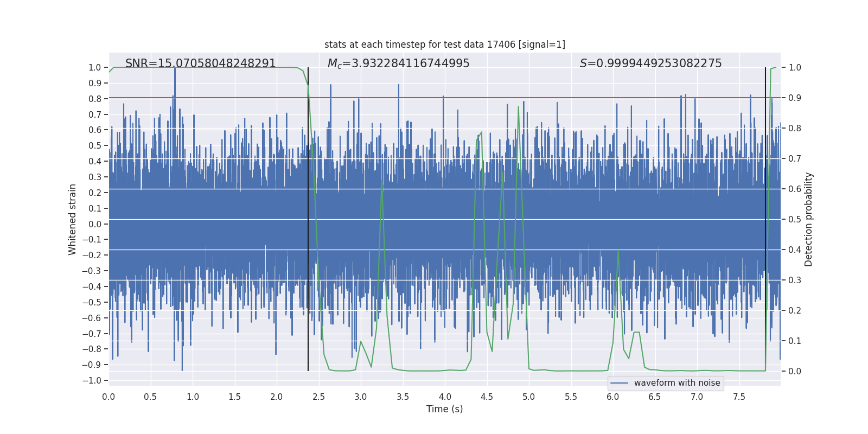868x434 pixels.
Task: Click the 'waveform with noise' legend label
Action: pyautogui.click(x=677, y=383)
